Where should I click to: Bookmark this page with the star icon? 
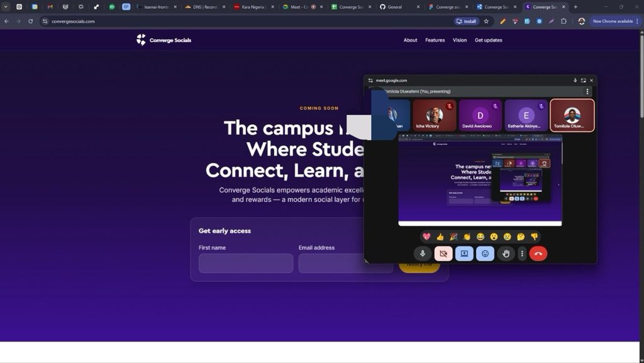pos(486,21)
